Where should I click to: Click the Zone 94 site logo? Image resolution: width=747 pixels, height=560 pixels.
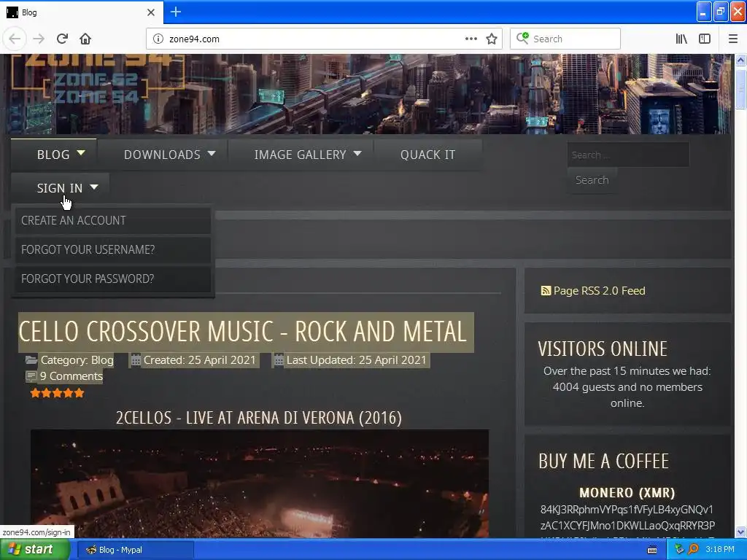98,79
